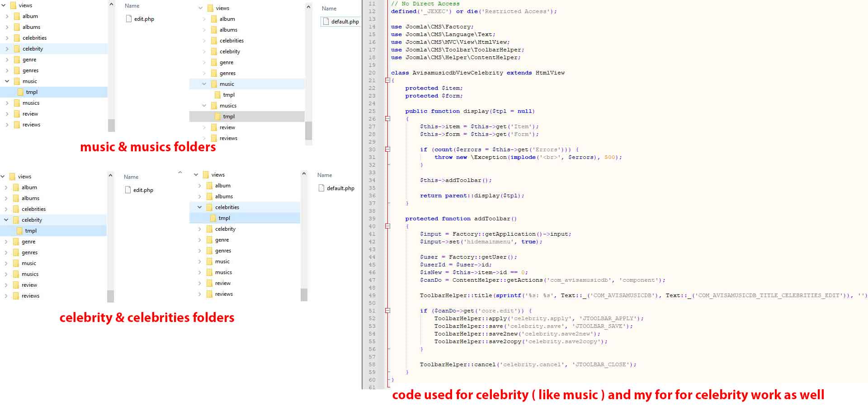Click the 'class AvisamusicdbViewCelebrity extends HtmlView' line
868x415 pixels.
click(x=478, y=73)
